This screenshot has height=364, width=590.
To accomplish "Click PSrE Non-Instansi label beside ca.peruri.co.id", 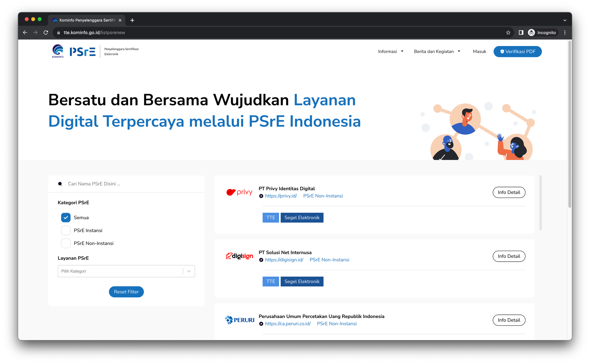I will pyautogui.click(x=337, y=324).
